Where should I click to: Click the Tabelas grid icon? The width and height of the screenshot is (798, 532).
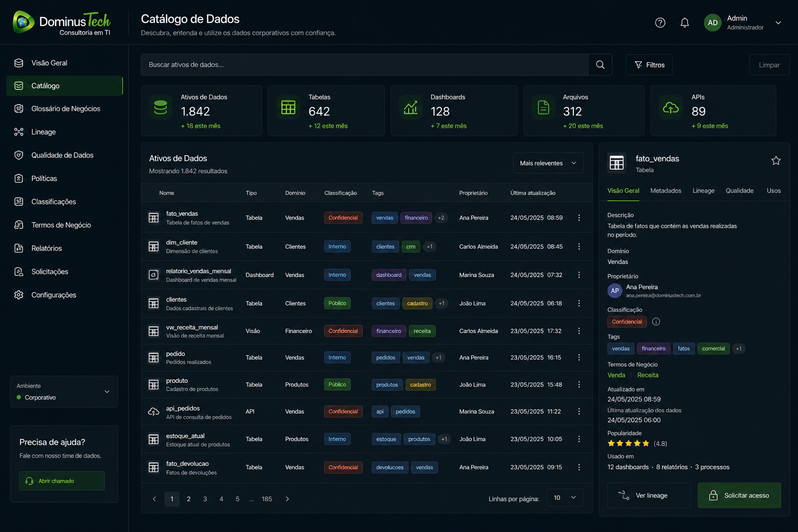tap(288, 108)
